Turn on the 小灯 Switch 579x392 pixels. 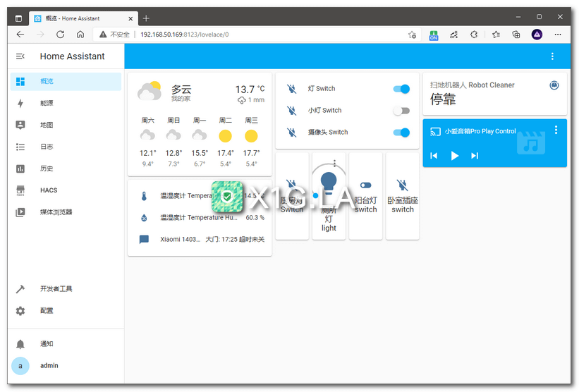[x=401, y=111]
